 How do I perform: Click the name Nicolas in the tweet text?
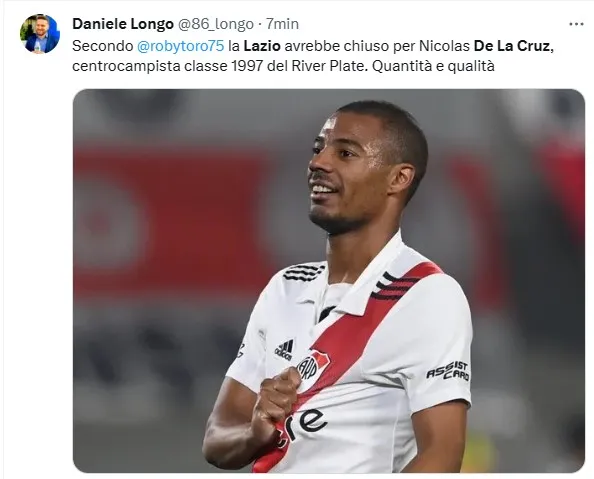click(x=444, y=46)
